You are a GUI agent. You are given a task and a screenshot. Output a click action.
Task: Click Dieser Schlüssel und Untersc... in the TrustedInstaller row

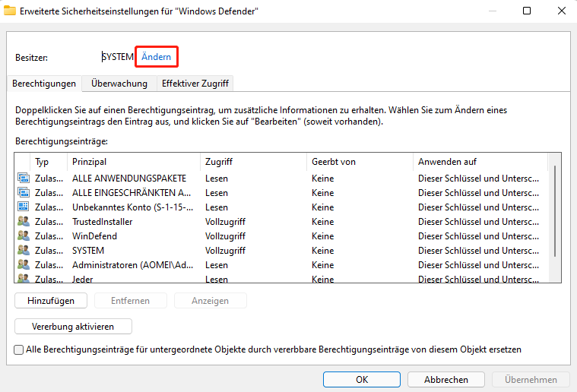click(478, 221)
